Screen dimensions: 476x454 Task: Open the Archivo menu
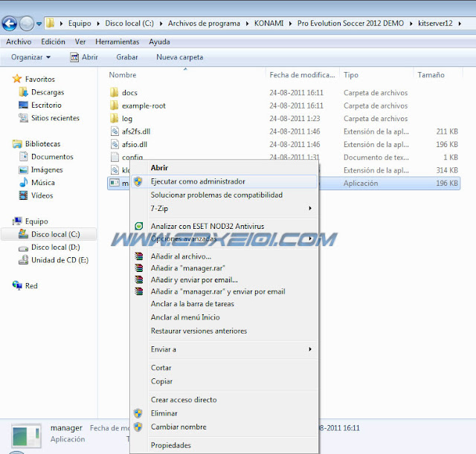pos(19,42)
